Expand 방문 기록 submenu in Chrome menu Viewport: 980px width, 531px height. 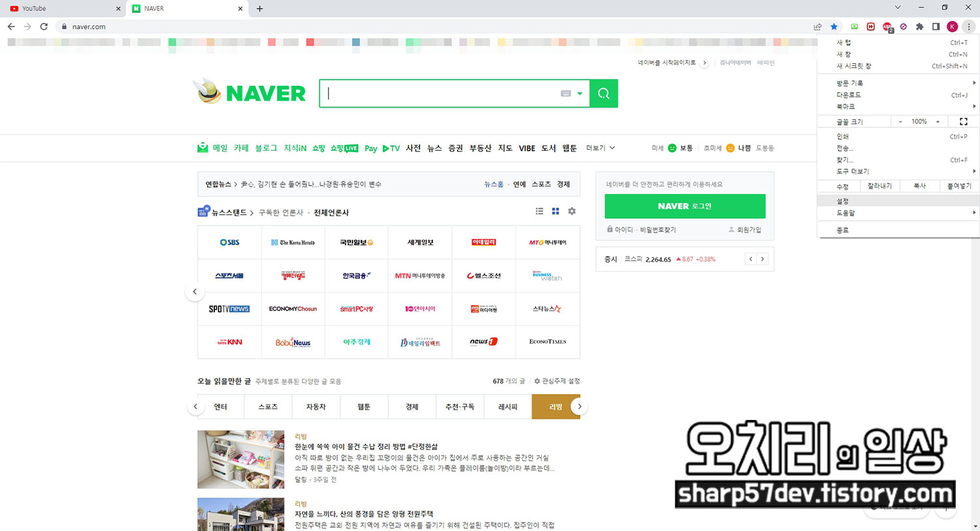coord(898,83)
